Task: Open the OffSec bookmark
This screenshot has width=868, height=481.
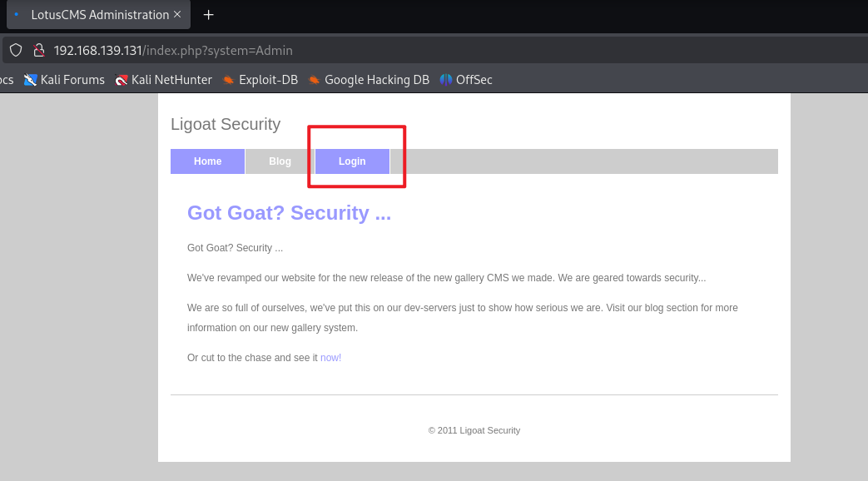Action: coord(465,80)
